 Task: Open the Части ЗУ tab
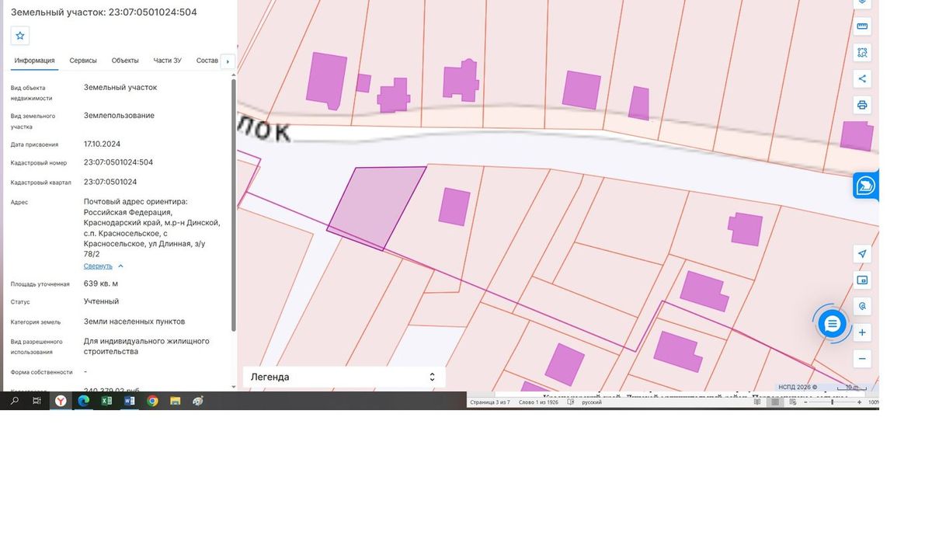(x=167, y=61)
